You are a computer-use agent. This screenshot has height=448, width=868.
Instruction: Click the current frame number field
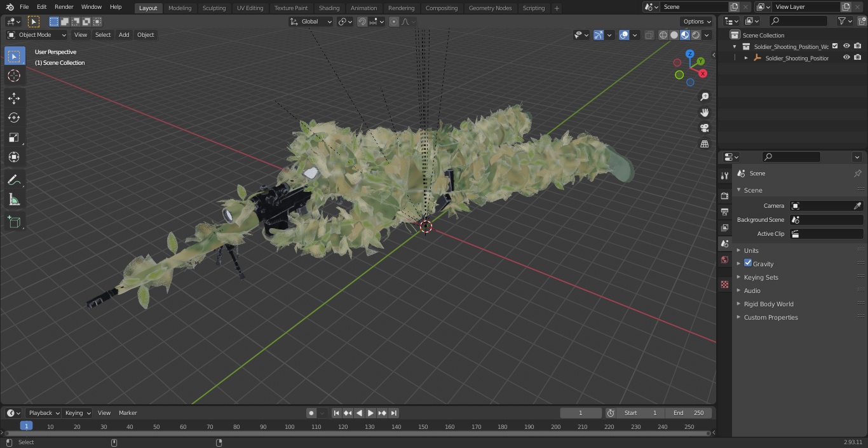580,413
